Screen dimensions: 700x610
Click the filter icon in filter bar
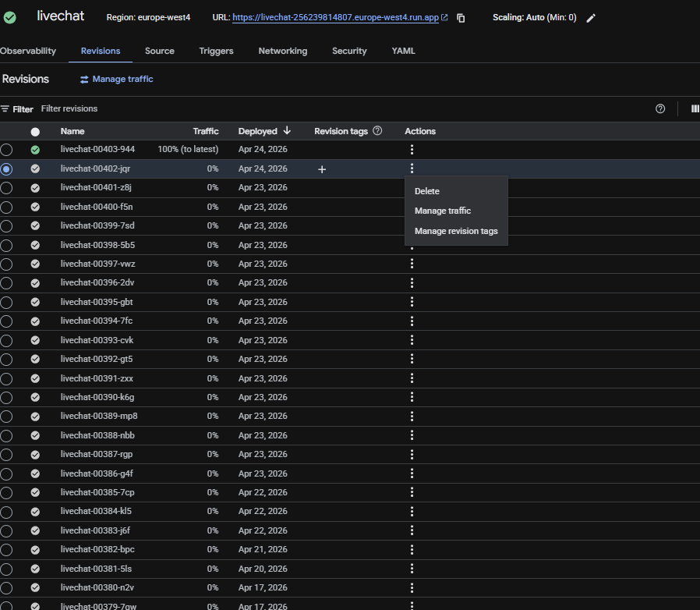pyautogui.click(x=5, y=108)
